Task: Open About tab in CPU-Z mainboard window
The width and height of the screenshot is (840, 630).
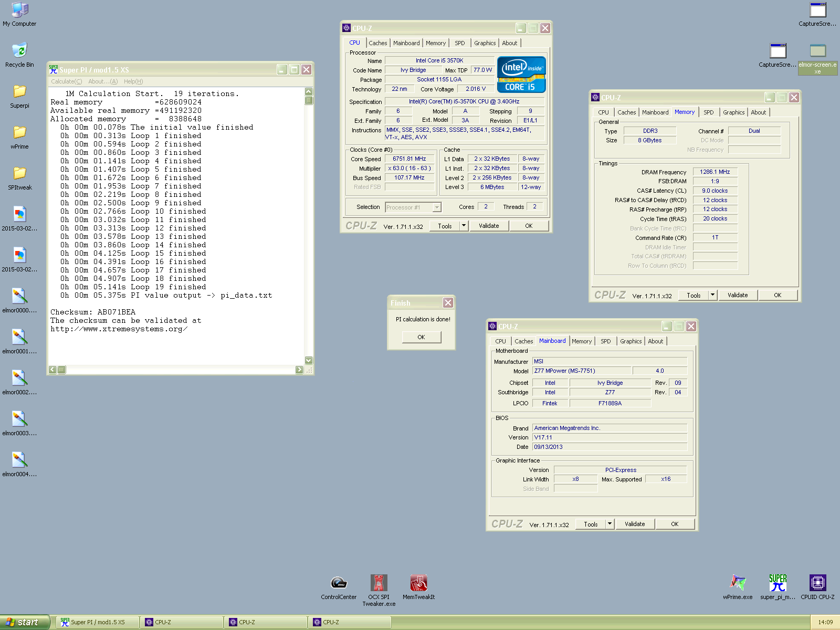Action: [x=655, y=341]
